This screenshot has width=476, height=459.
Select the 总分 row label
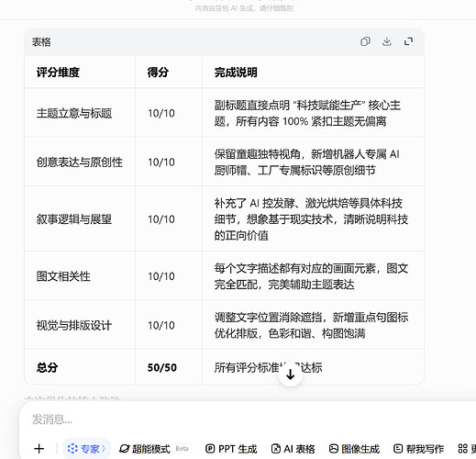47,367
